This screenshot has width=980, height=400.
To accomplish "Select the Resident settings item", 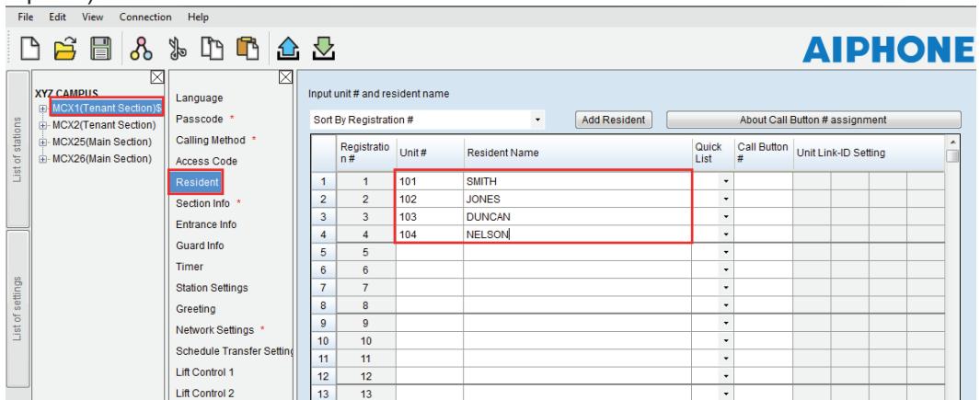I will (x=196, y=182).
